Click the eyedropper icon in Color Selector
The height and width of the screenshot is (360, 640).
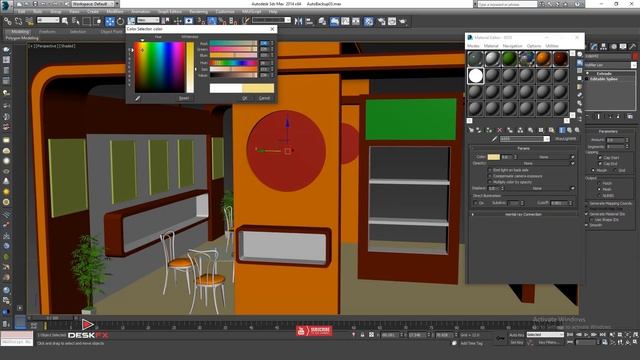pyautogui.click(x=138, y=98)
